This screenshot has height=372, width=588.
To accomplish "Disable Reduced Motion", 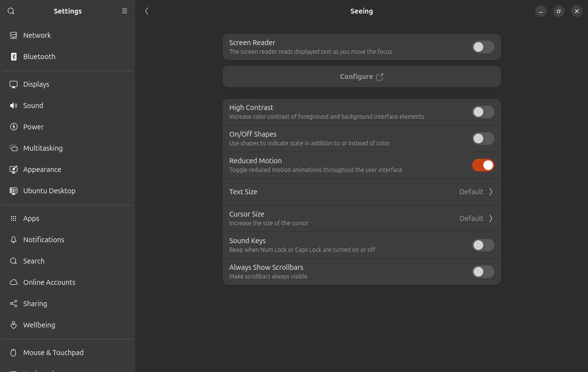I will (x=483, y=165).
